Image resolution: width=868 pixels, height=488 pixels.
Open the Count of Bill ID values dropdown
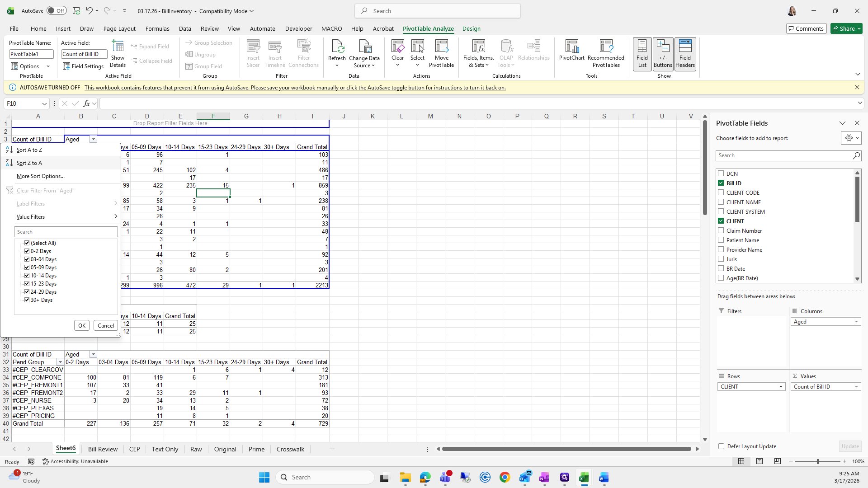[856, 387]
